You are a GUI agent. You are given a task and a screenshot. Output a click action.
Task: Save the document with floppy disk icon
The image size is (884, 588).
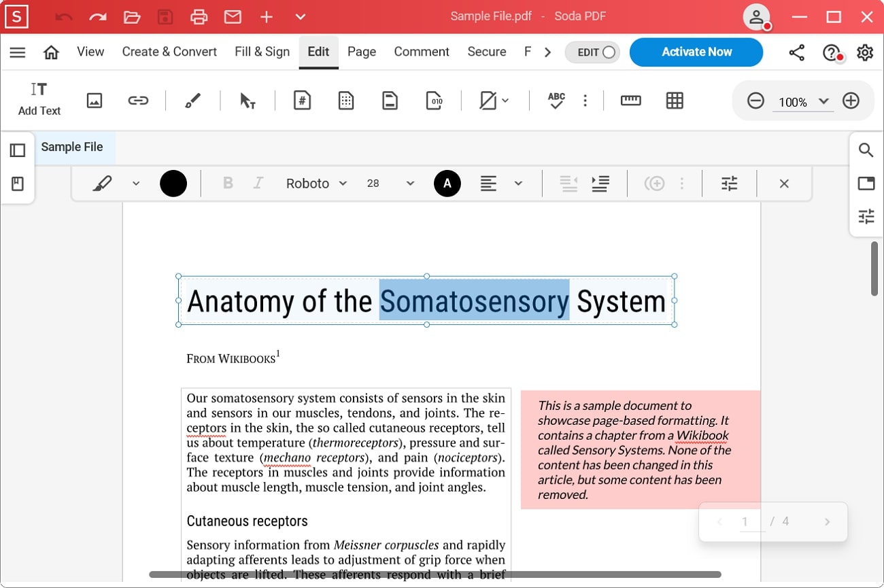coord(165,17)
